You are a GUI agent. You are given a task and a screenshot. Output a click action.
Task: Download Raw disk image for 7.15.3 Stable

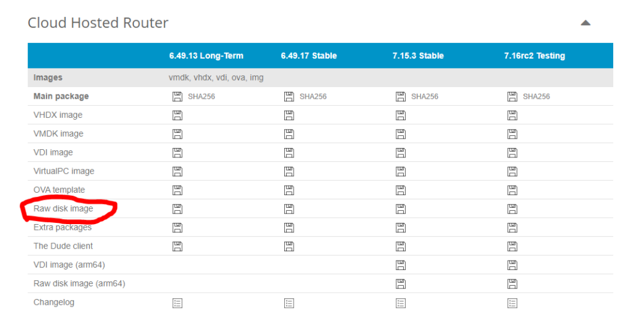coord(401,209)
